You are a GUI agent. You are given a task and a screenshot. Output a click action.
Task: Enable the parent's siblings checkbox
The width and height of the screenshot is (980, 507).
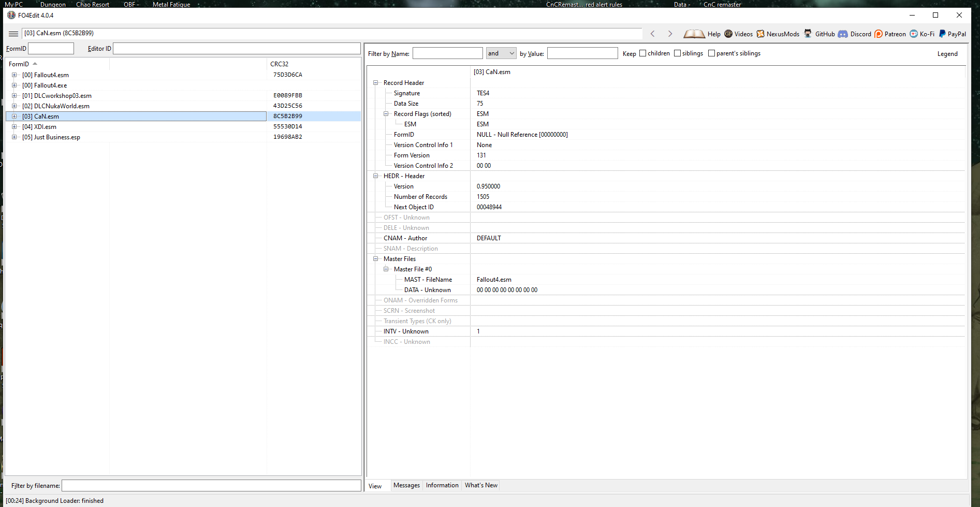point(711,53)
